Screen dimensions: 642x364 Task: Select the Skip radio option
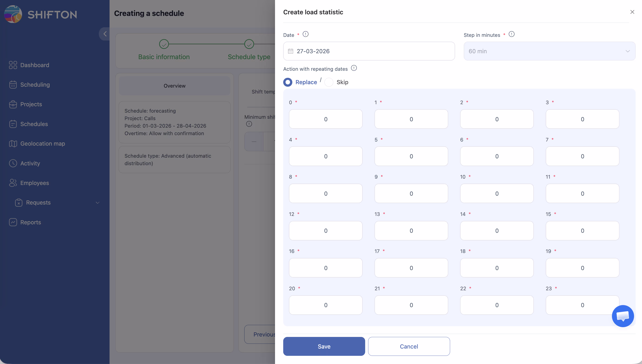coord(329,82)
